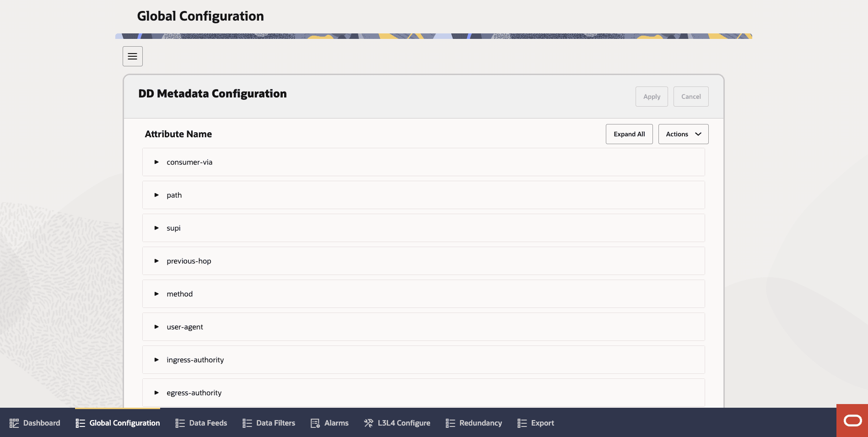This screenshot has width=868, height=437.
Task: Click the Global Configuration nav icon
Action: point(81,423)
